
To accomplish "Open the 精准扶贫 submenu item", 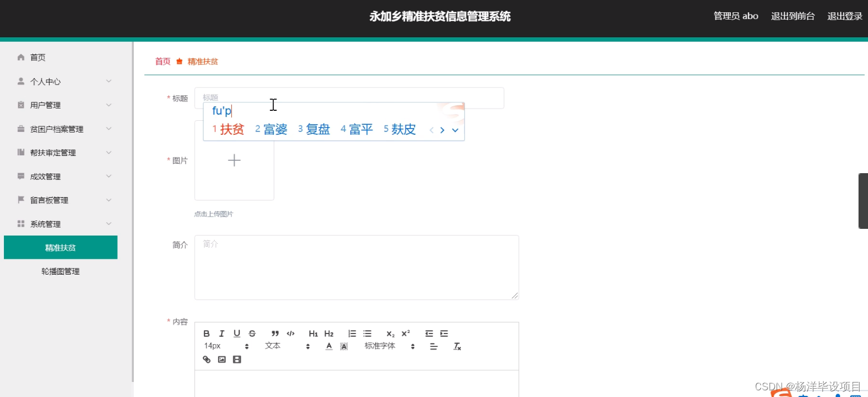I will click(x=61, y=248).
